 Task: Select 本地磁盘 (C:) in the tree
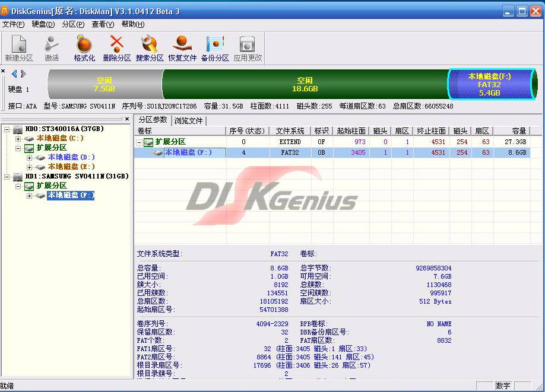pyautogui.click(x=60, y=139)
